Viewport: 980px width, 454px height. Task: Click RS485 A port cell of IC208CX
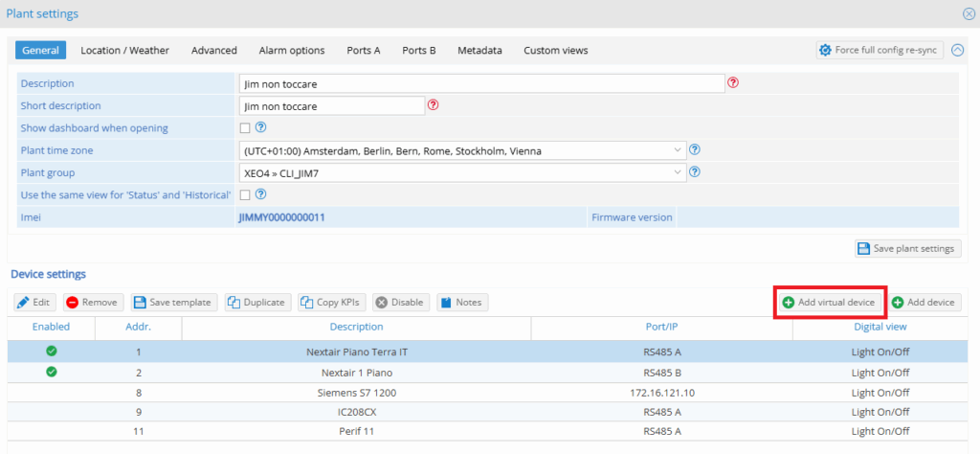662,413
